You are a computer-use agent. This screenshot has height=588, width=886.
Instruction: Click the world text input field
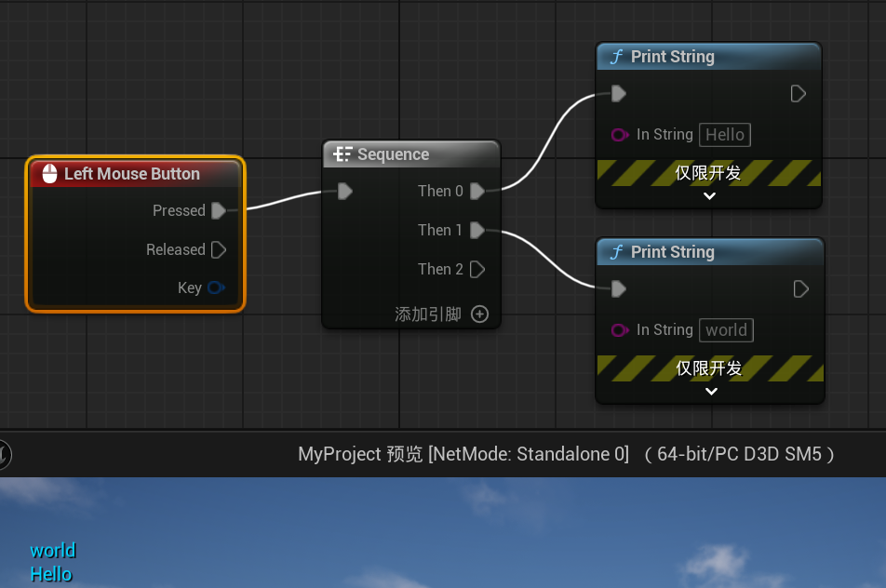coord(726,330)
